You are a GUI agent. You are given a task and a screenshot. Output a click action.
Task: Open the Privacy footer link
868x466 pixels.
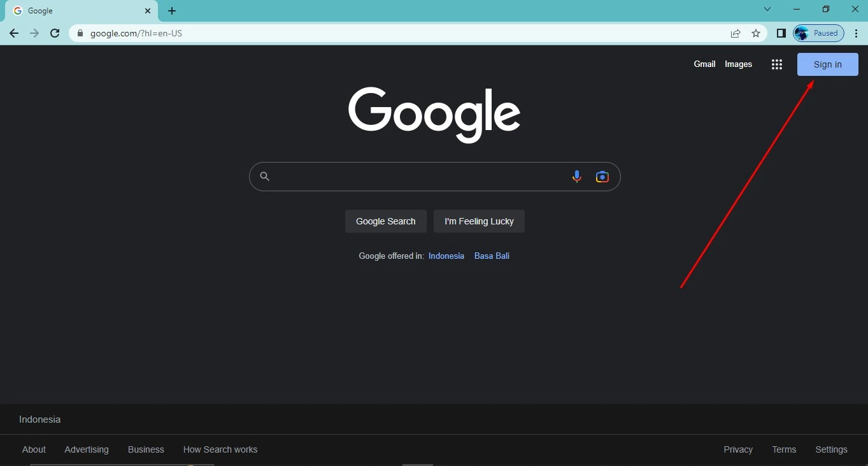[x=738, y=449]
